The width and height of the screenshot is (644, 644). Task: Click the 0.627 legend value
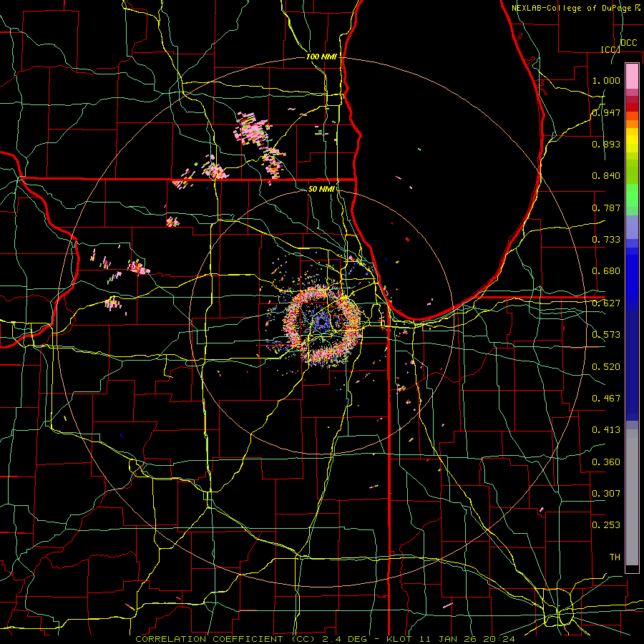click(x=606, y=303)
